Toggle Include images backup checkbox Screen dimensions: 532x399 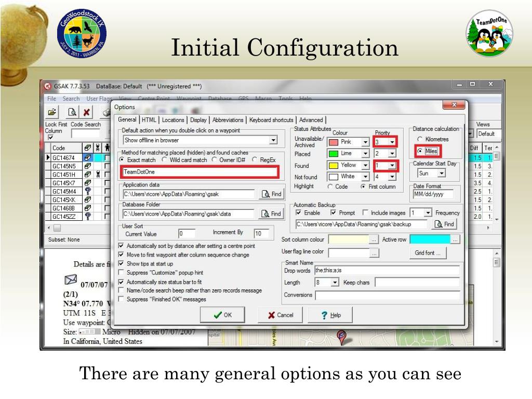click(365, 212)
